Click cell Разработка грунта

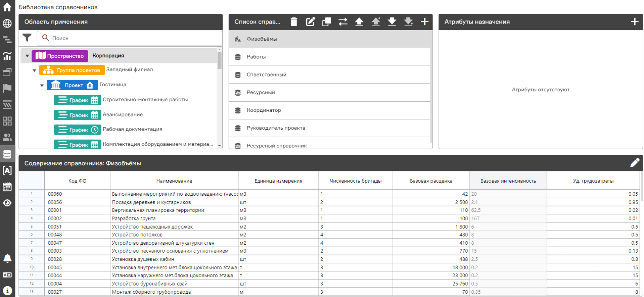[x=174, y=218]
